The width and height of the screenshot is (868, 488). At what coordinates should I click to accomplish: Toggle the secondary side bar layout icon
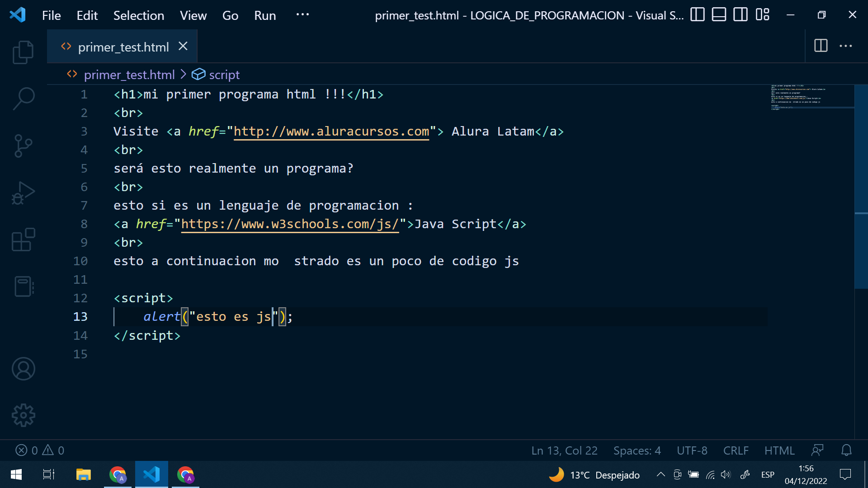(741, 15)
